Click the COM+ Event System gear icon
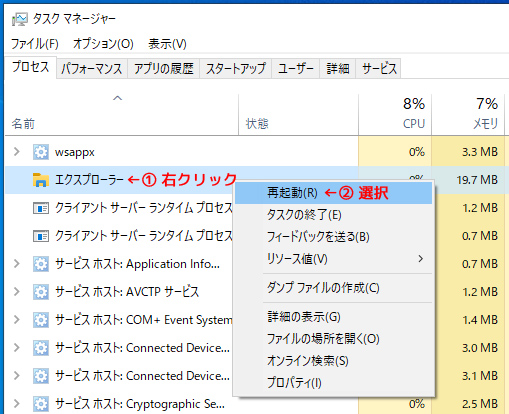 (x=41, y=320)
